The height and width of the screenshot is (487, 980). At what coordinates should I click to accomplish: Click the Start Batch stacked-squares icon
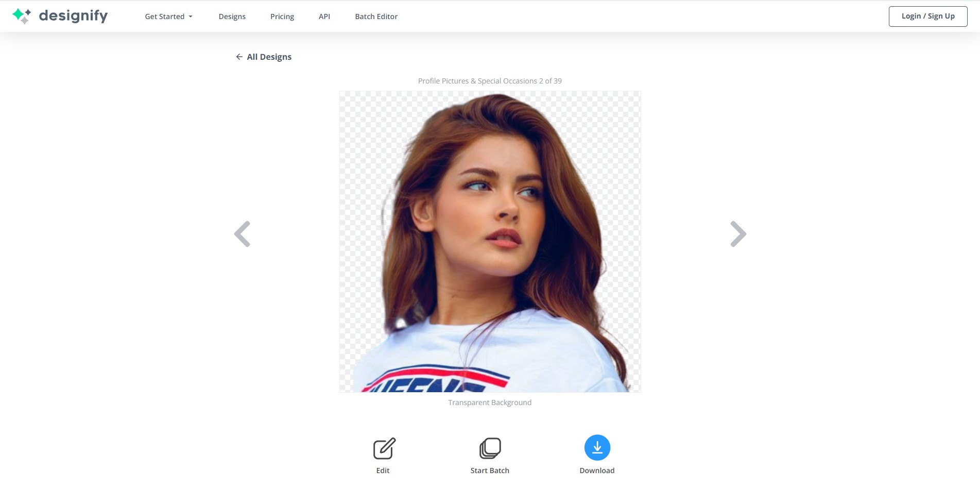point(490,448)
